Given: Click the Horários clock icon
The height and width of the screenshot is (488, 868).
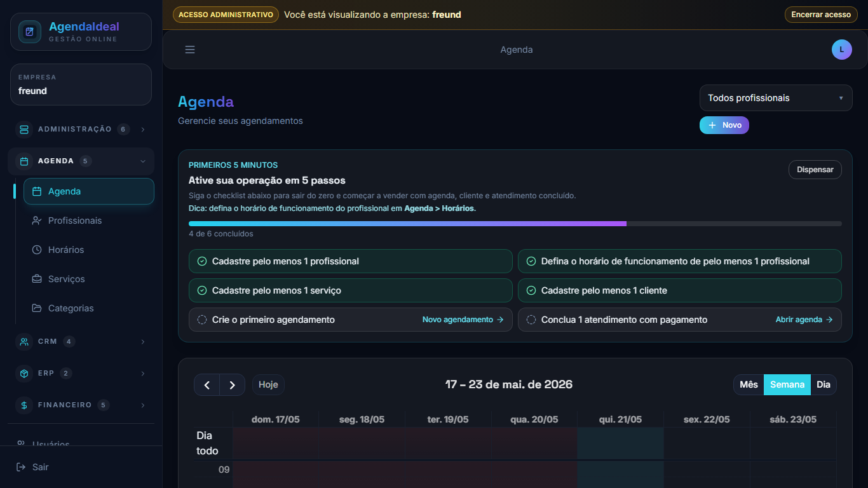Looking at the screenshot, I should [x=37, y=250].
